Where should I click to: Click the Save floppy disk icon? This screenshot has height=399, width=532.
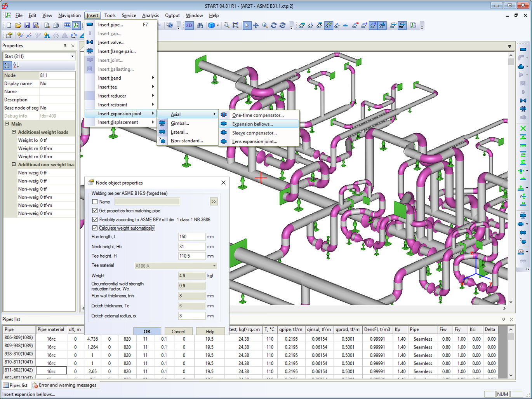(27, 25)
